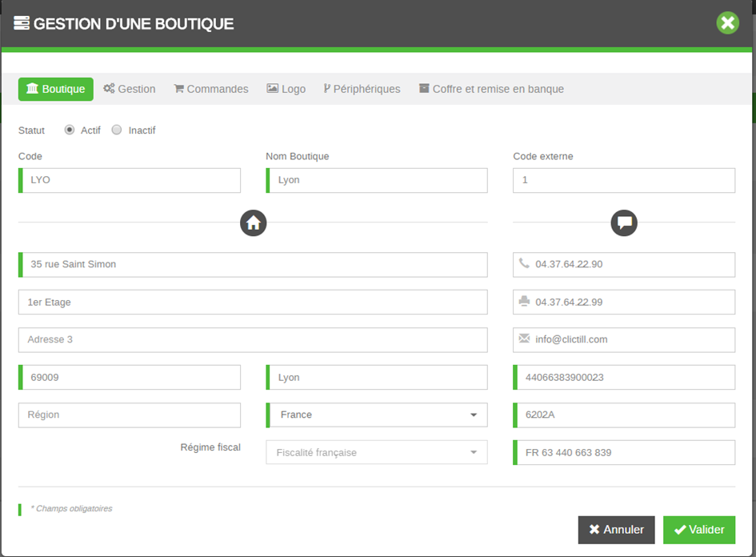
Task: Edit the email info@clictill.com
Action: coord(624,340)
